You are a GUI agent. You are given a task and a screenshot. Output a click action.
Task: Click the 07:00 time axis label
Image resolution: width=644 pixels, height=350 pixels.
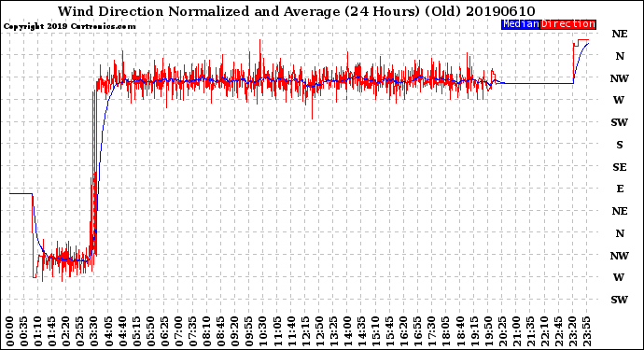(x=178, y=331)
